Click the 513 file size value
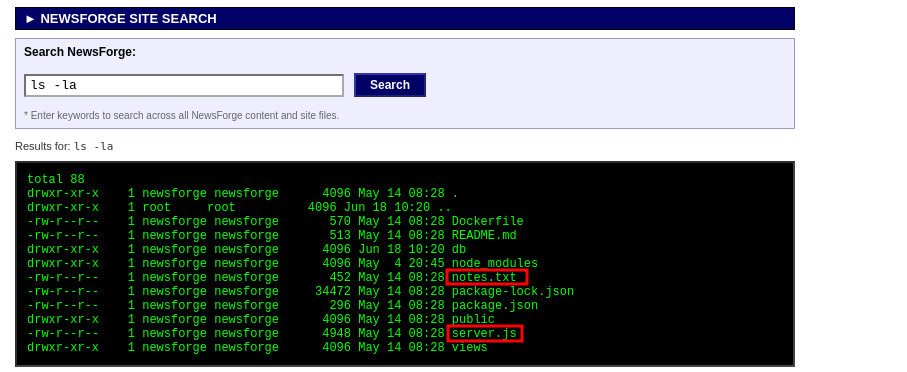907x372 pixels. click(340, 235)
